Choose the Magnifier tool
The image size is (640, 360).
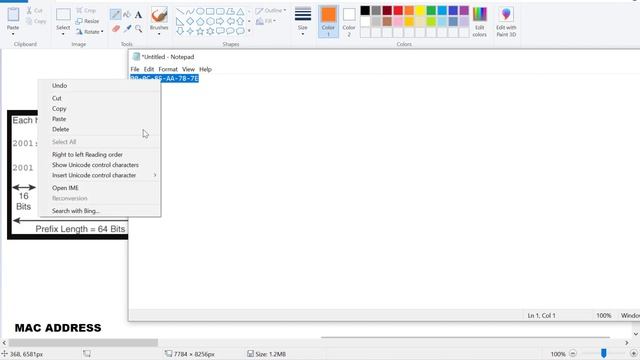(x=139, y=29)
